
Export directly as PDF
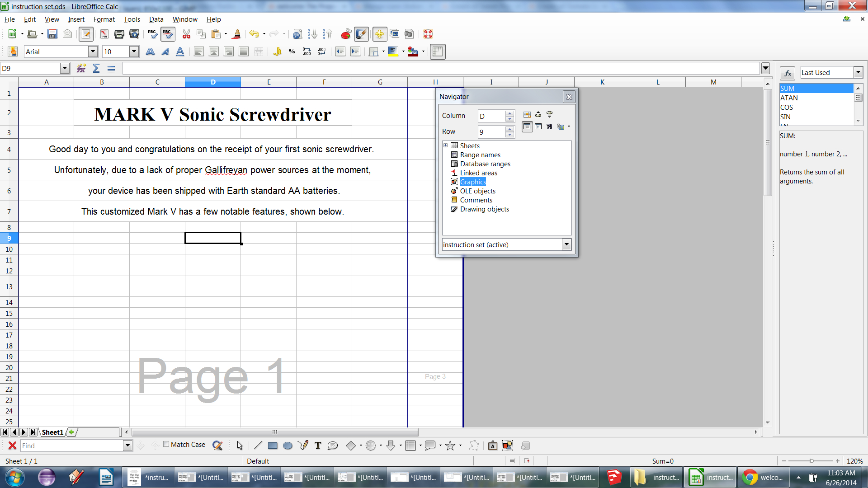(104, 34)
